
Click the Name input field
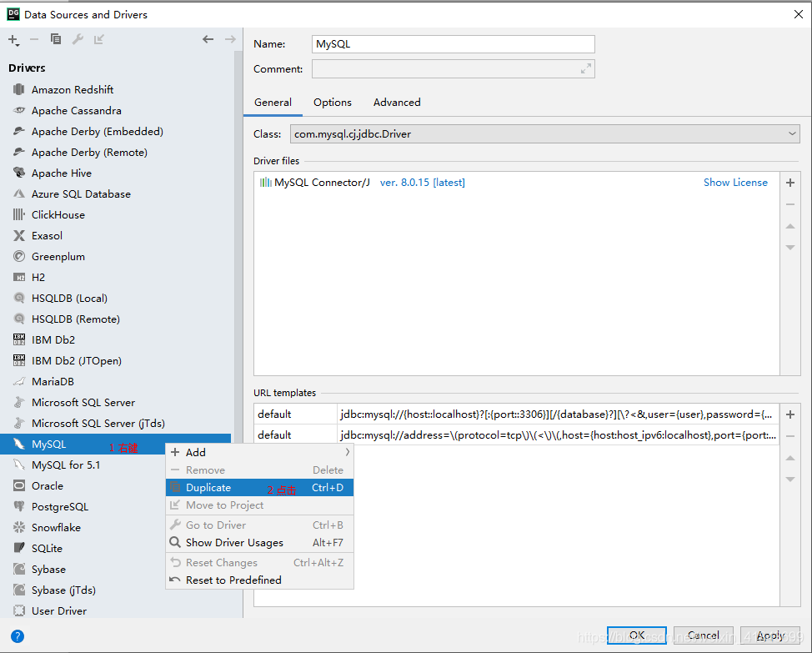click(x=454, y=44)
